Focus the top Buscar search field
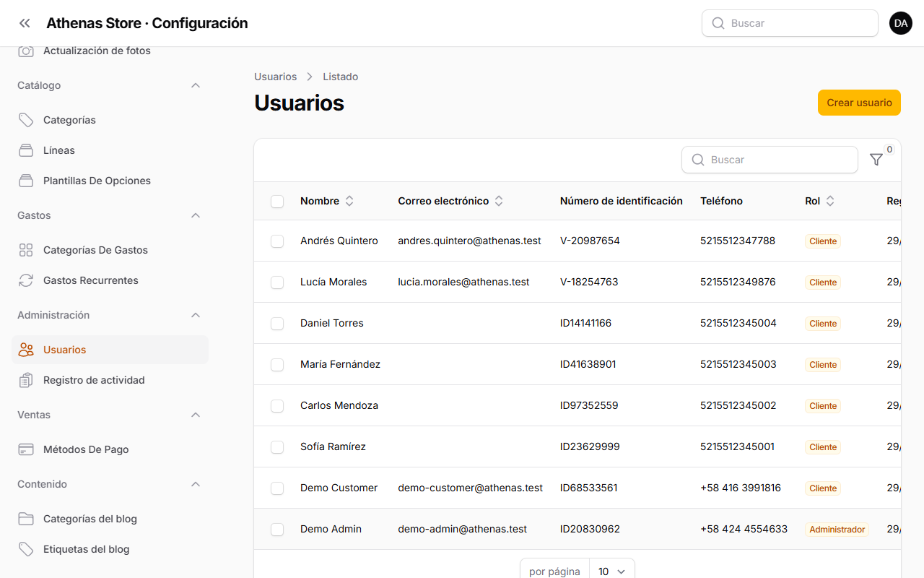Viewport: 924px width, 578px height. point(790,23)
